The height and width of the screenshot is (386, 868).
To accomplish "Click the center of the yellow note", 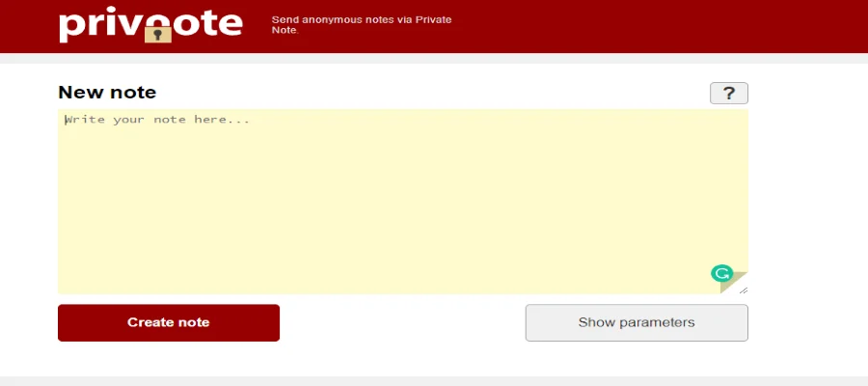I will click(403, 201).
